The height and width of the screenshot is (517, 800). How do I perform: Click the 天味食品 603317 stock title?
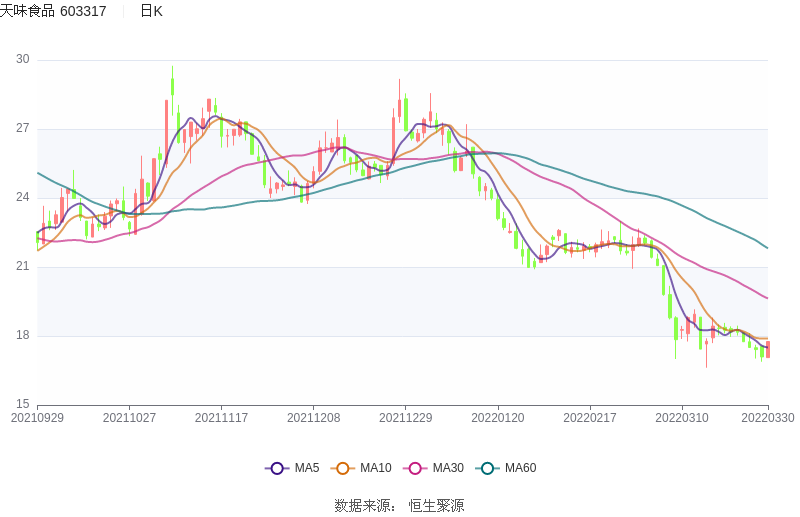click(x=53, y=11)
